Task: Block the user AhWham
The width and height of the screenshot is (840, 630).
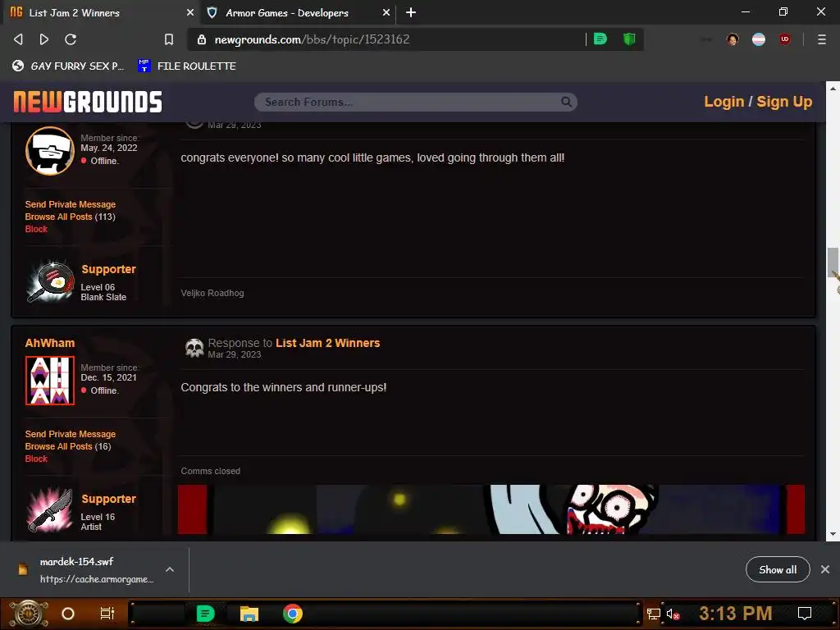Action: 36,459
